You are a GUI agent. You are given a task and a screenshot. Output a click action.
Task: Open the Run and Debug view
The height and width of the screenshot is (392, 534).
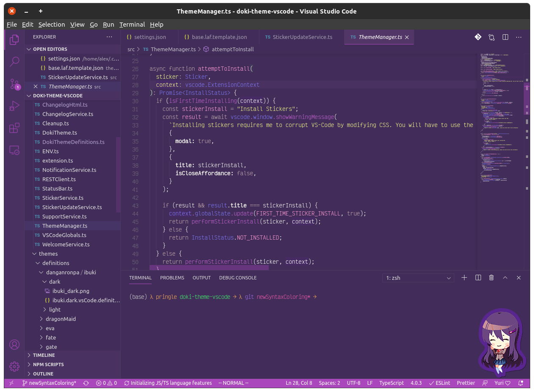pos(14,106)
